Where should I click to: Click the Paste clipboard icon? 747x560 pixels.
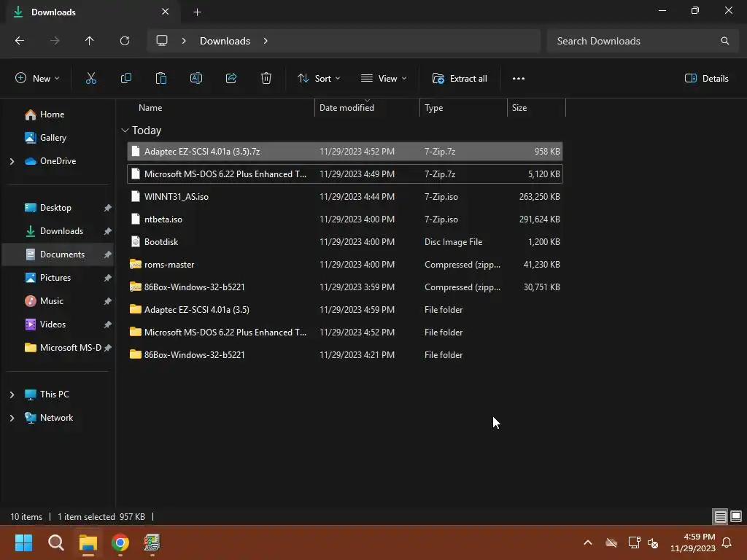[x=161, y=79]
